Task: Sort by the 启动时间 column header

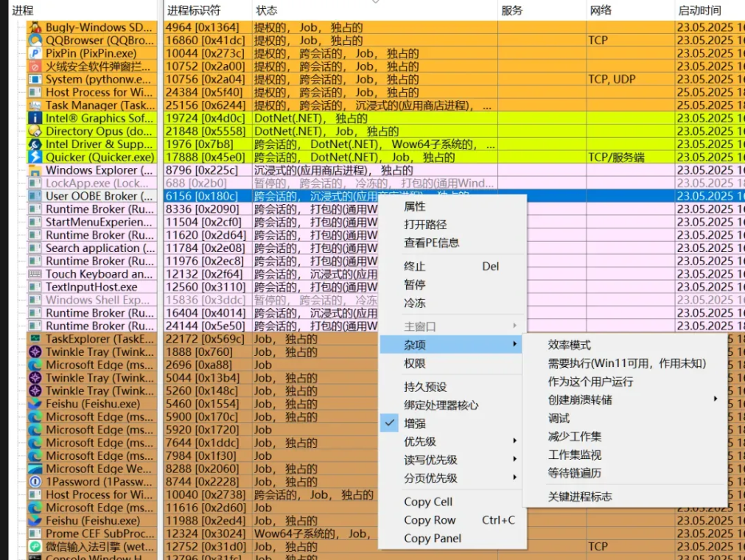Action: pos(710,10)
